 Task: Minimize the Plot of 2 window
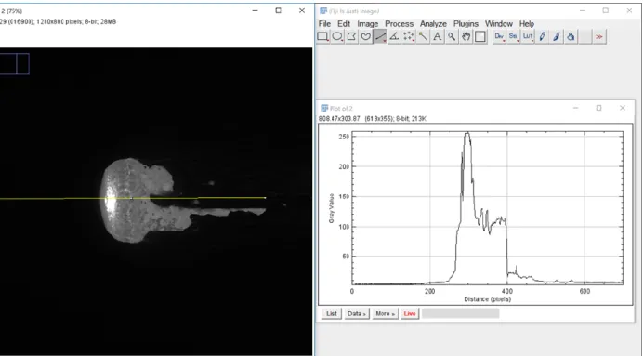[x=576, y=108]
